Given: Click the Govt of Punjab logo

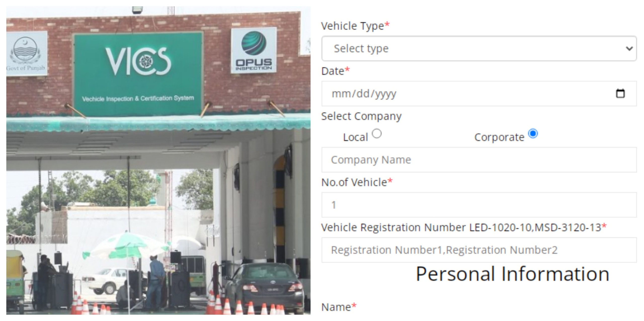Looking at the screenshot, I should click(26, 53).
